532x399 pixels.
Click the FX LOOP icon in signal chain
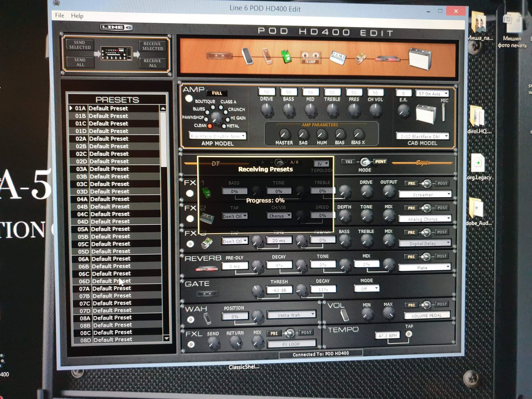tap(310, 57)
